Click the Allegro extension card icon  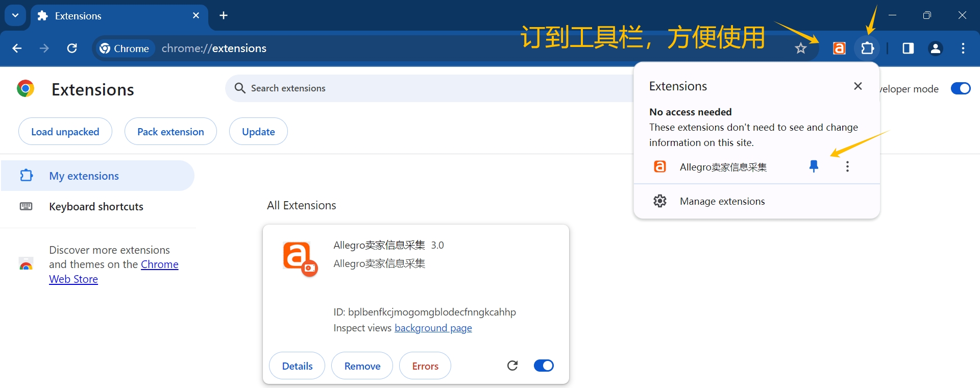click(x=301, y=259)
